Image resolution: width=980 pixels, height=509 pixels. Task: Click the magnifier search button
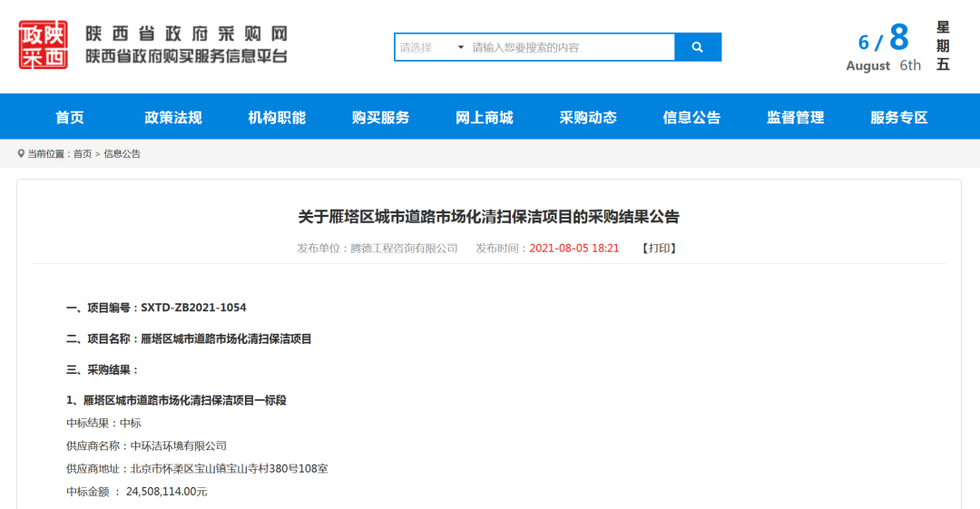click(x=697, y=47)
